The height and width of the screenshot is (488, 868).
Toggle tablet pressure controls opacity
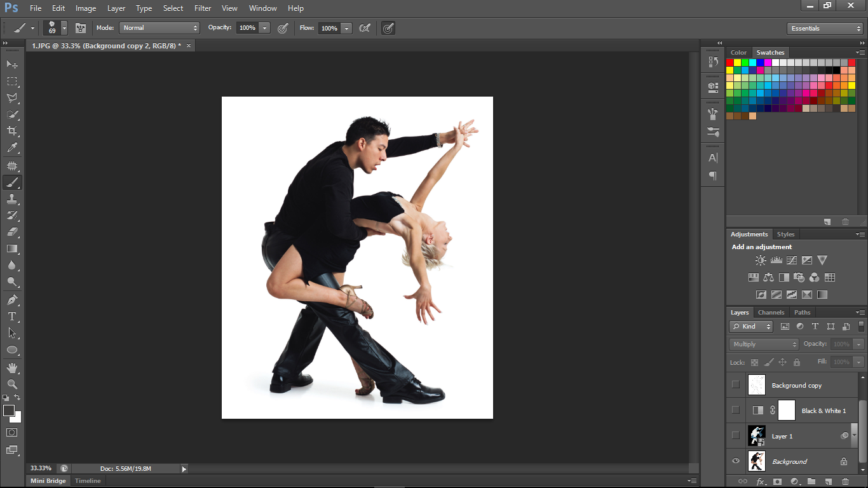(x=283, y=28)
